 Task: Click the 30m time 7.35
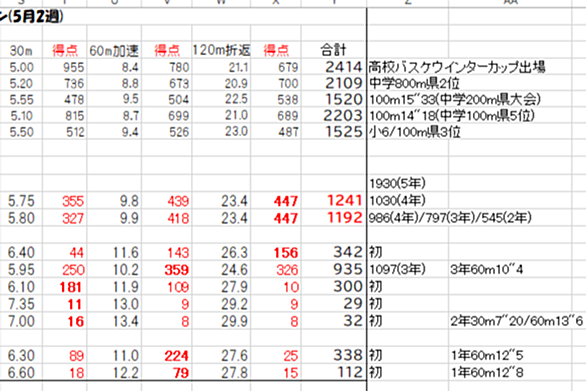click(21, 304)
